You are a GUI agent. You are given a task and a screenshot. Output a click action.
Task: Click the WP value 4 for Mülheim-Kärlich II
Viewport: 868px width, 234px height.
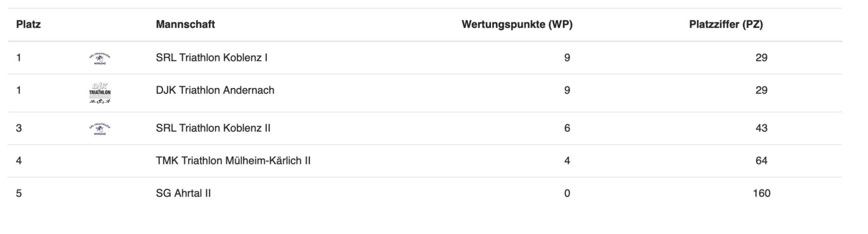[x=567, y=161]
